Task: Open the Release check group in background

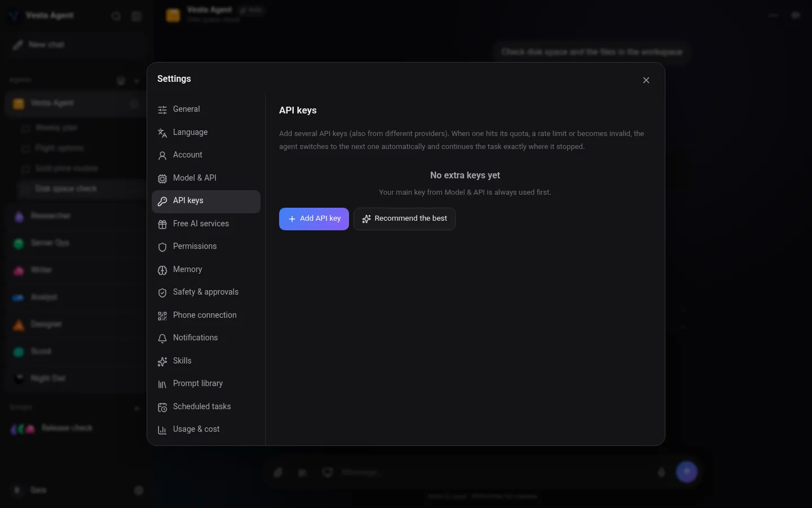Action: pos(76,428)
